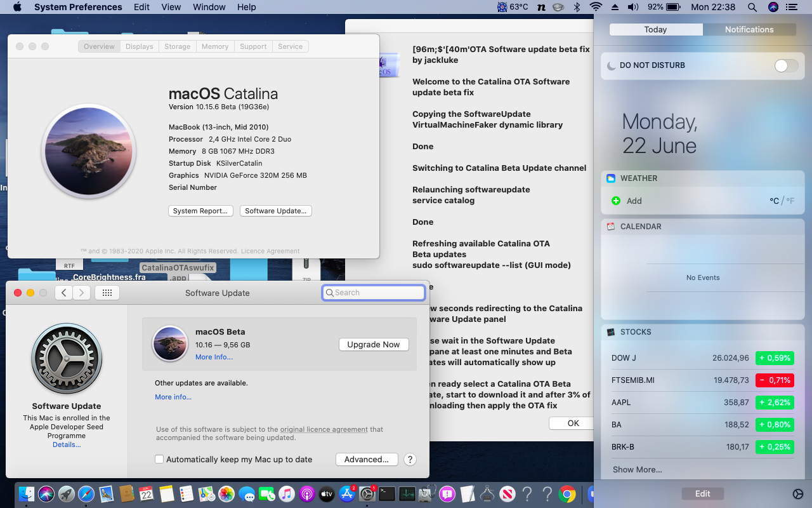Open Photos icon in the Dock
This screenshot has height=508, width=812.
226,493
